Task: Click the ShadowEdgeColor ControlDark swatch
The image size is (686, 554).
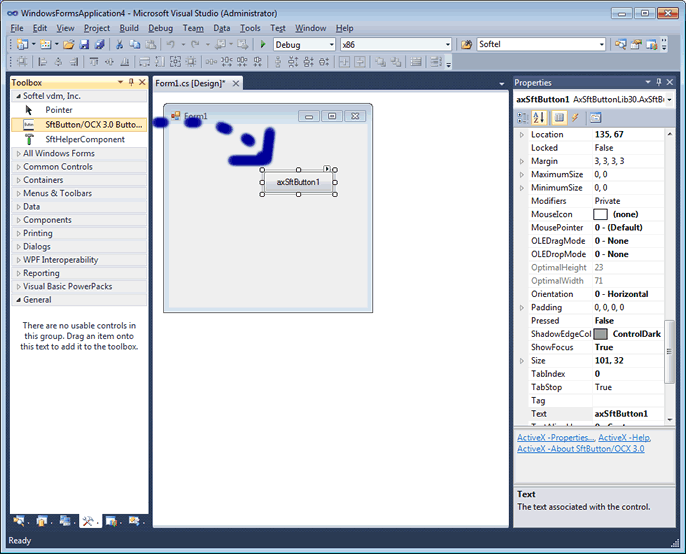Action: click(x=600, y=334)
